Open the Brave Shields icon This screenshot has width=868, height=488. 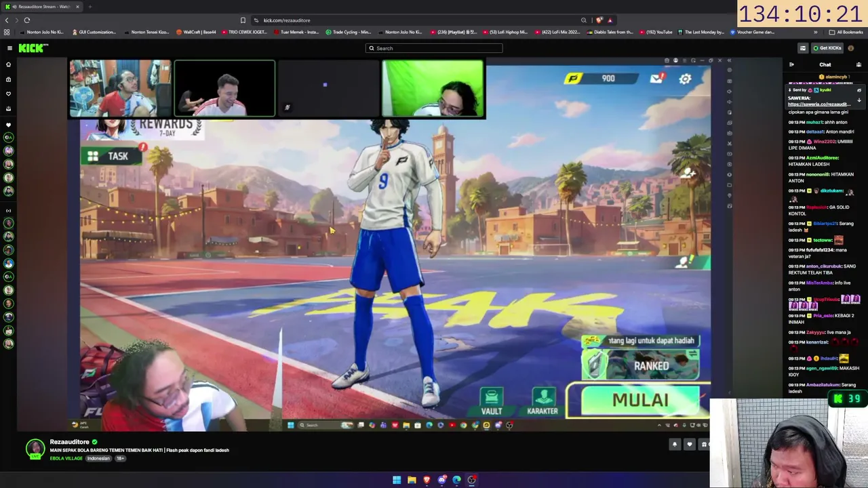[x=599, y=20]
